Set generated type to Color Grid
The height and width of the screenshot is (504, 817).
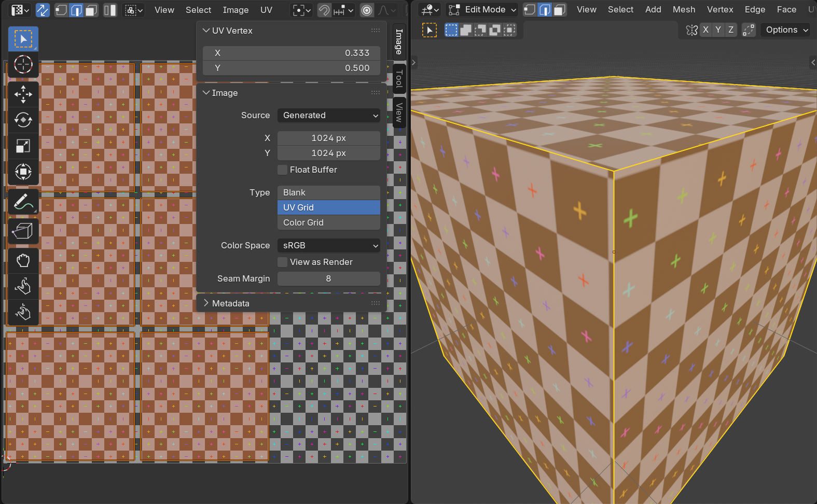(x=328, y=222)
